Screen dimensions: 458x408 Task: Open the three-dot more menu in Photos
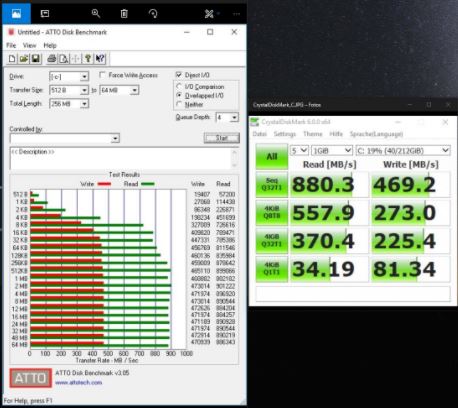(x=236, y=14)
